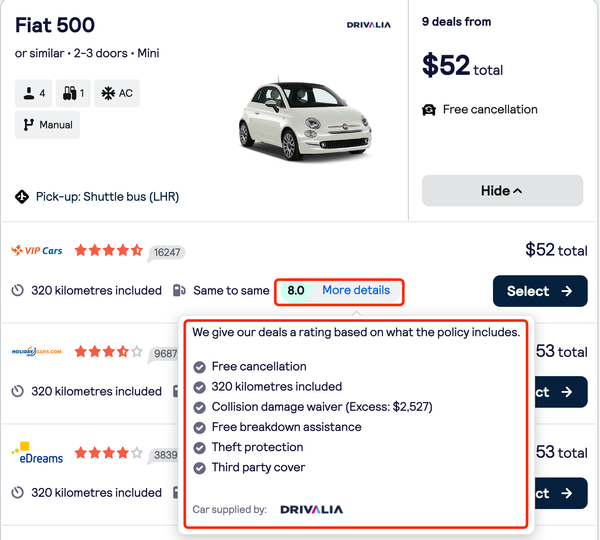Collapse deals with the Hide button
This screenshot has width=600, height=540.
(x=502, y=191)
